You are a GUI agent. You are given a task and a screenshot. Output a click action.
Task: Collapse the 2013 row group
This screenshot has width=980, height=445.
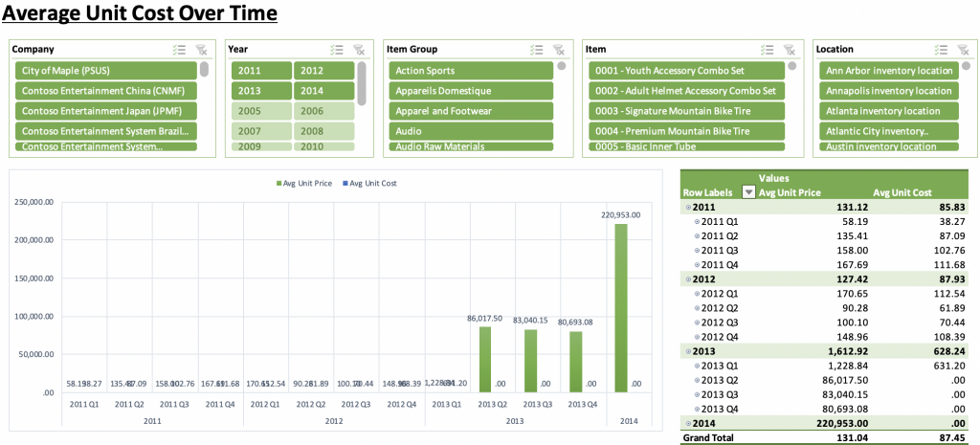[x=687, y=352]
